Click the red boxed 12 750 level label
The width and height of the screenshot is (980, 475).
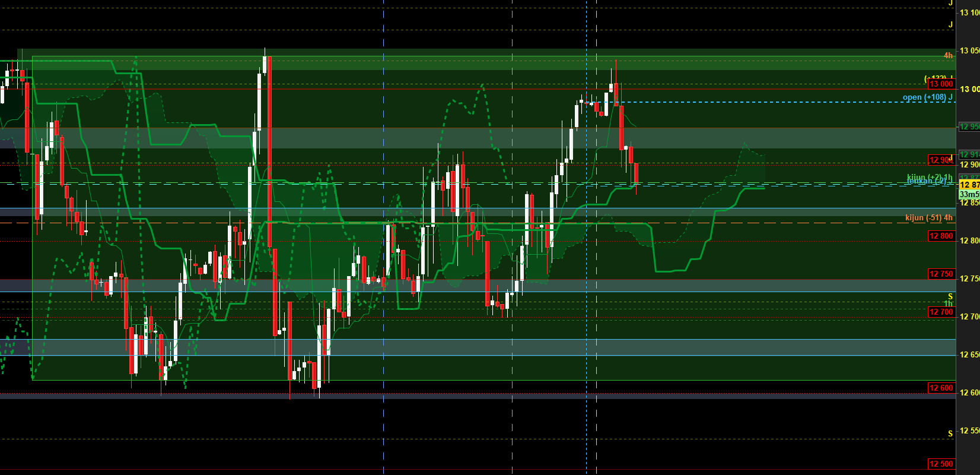pos(941,274)
